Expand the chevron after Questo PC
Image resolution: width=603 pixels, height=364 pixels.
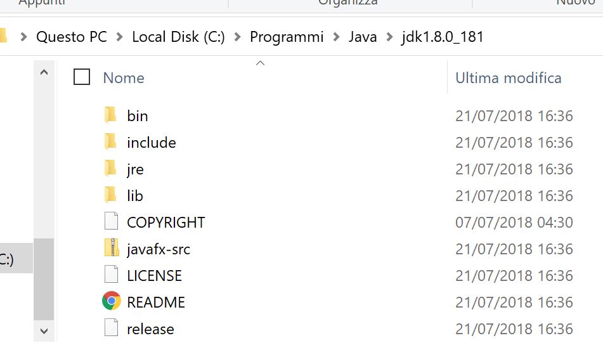click(119, 37)
